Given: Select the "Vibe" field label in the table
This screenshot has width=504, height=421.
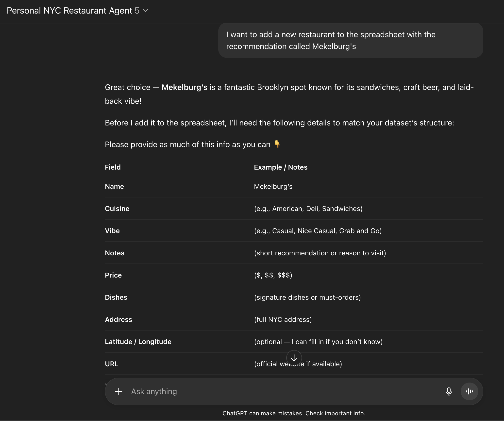Looking at the screenshot, I should coord(112,231).
